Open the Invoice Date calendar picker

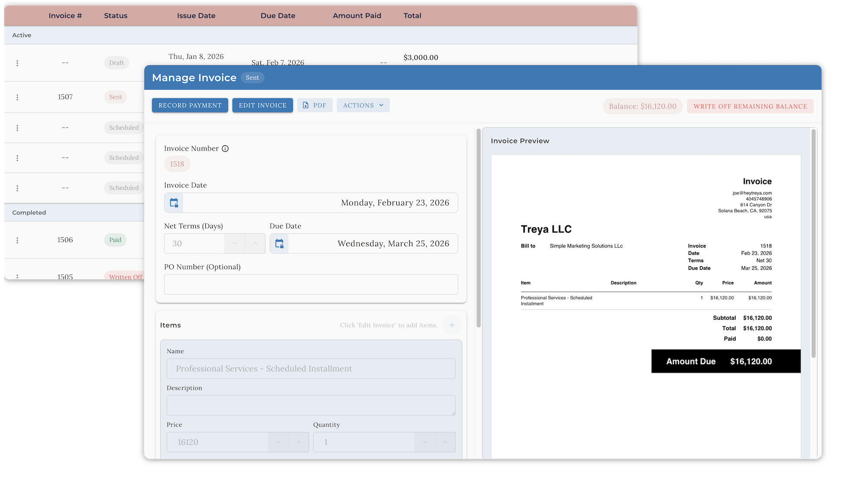(174, 203)
